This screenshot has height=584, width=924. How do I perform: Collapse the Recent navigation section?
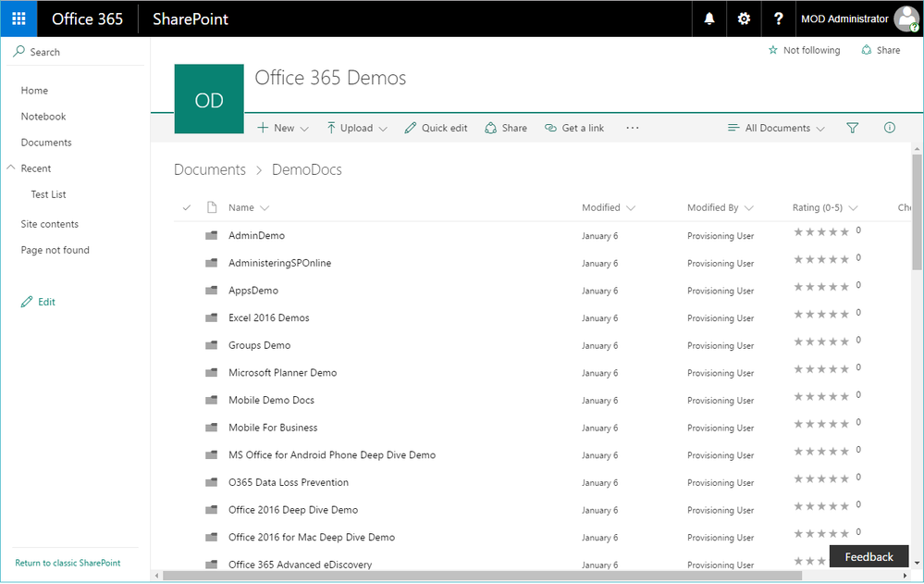10,168
